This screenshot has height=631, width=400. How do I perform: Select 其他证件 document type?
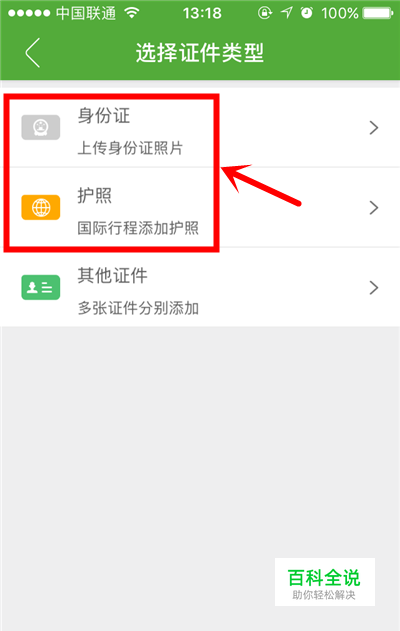tap(200, 287)
